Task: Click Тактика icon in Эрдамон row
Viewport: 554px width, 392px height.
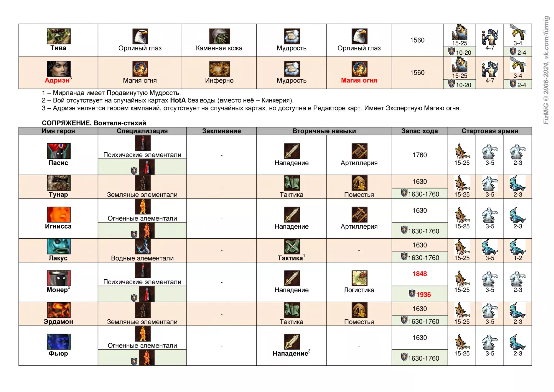Action: point(292,310)
